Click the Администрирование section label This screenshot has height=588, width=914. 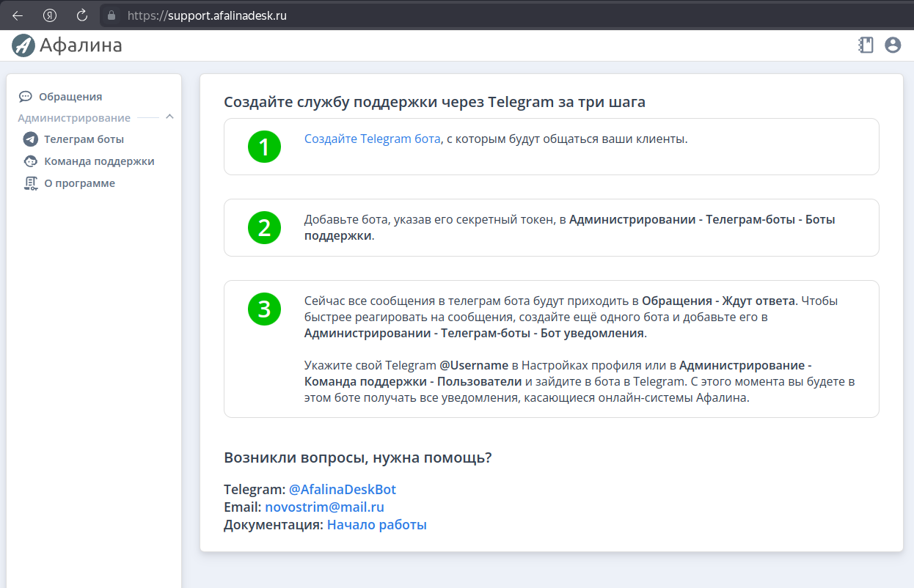(x=74, y=117)
